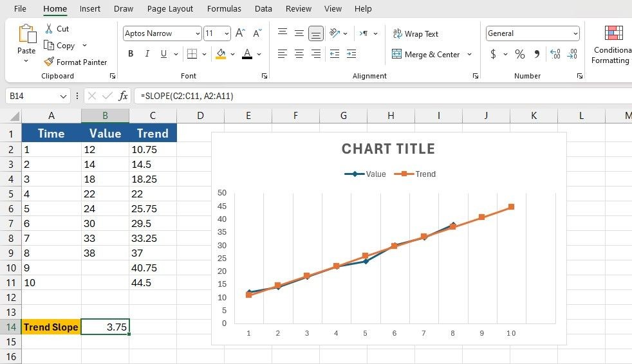
Task: Click the Cut scissors icon
Action: click(49, 28)
